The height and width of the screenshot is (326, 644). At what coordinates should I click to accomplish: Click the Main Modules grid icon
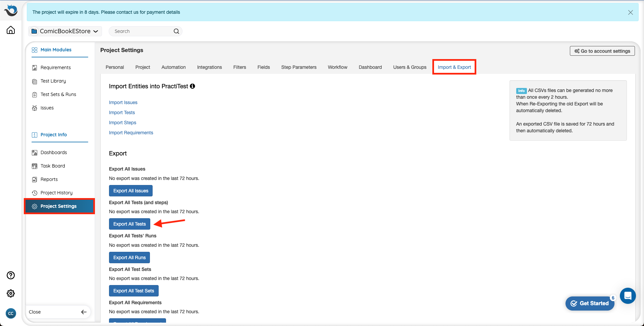pos(35,50)
